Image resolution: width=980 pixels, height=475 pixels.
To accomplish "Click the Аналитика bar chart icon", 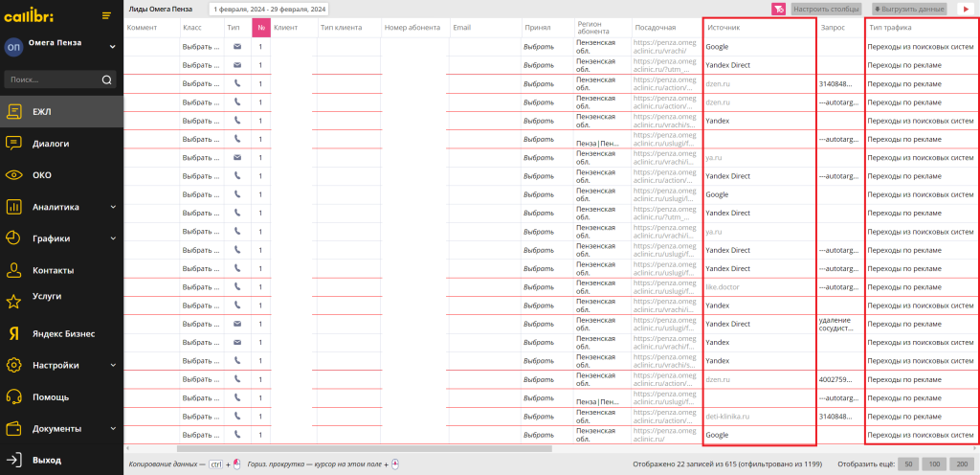I will click(x=13, y=207).
